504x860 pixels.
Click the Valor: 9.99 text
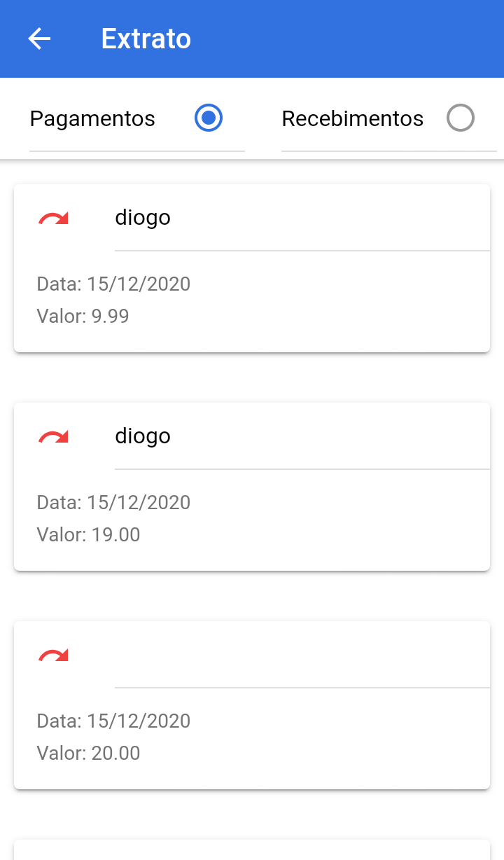[83, 317]
